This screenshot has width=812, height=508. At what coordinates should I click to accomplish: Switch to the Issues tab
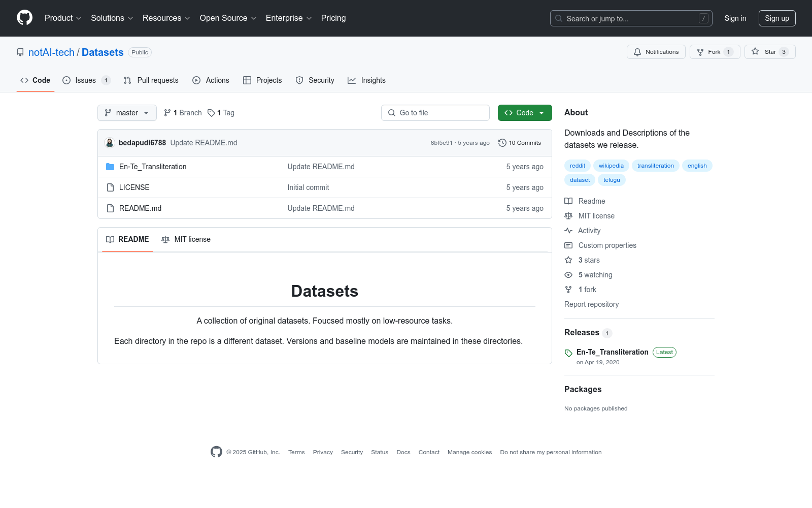click(86, 80)
